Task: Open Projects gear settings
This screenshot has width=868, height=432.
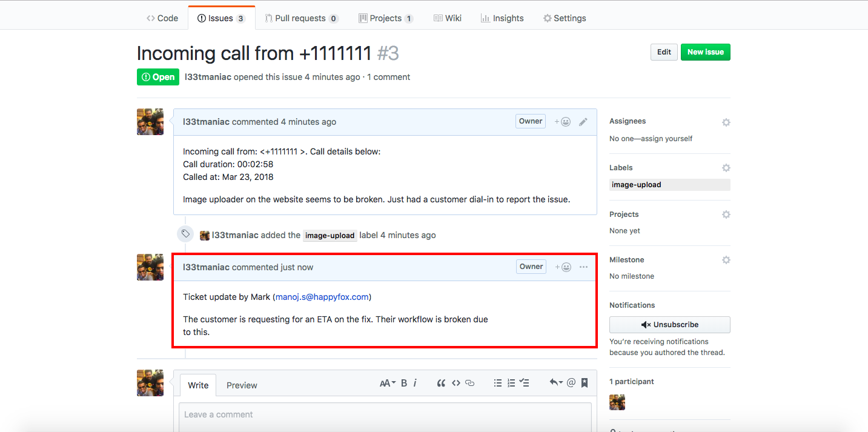Action: [x=726, y=214]
